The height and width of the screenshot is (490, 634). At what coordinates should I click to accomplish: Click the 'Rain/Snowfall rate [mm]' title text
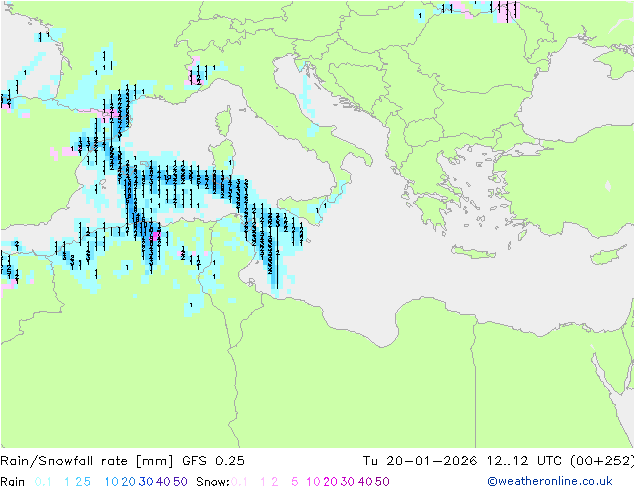87,461
